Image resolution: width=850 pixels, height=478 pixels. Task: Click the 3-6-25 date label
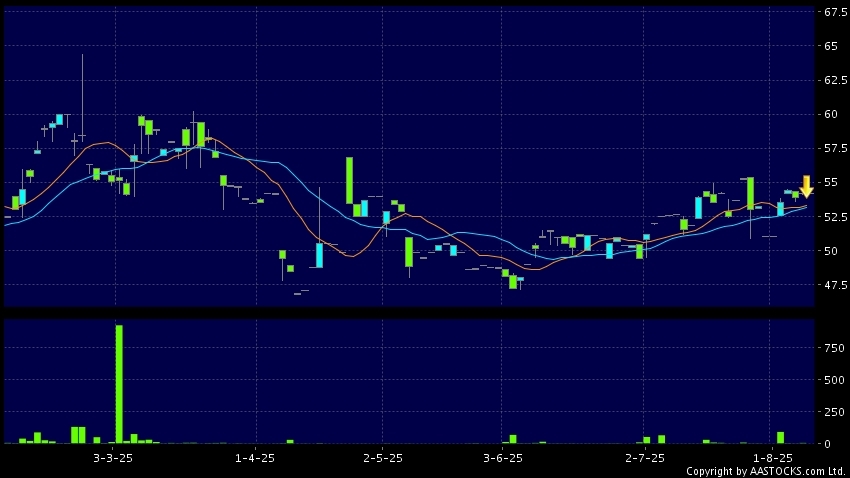point(503,458)
